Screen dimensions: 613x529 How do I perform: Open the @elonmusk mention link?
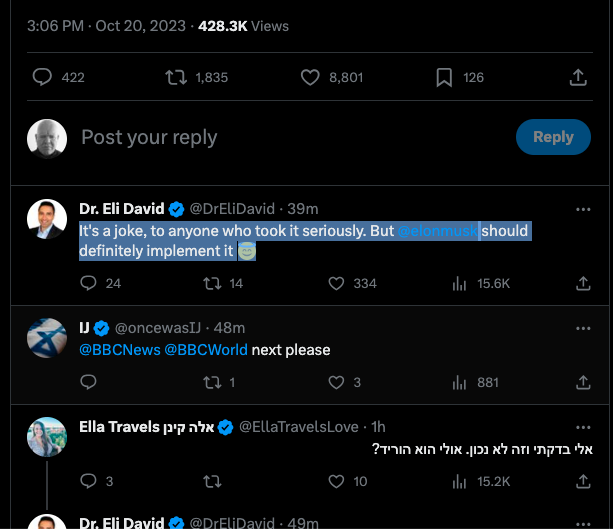coord(438,231)
